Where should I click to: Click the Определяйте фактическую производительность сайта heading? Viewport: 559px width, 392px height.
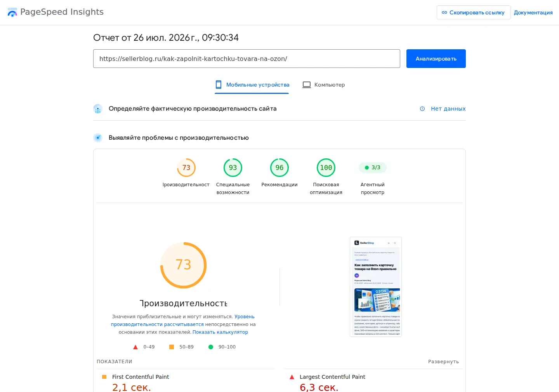point(193,109)
